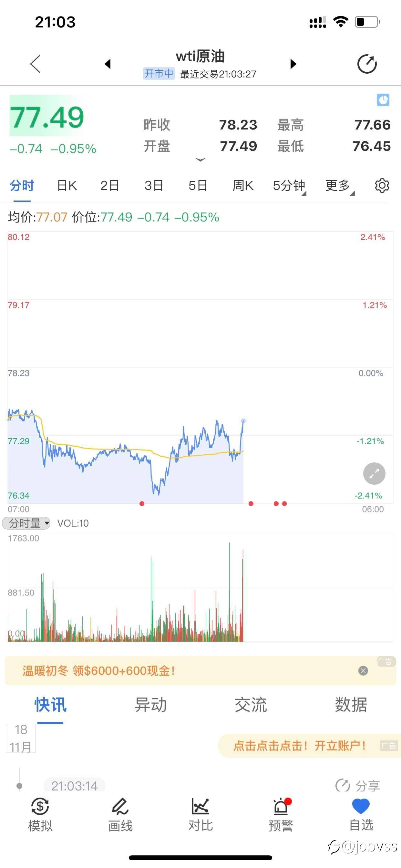Go to previous instrument with left triangle
This screenshot has height=868, width=401.
click(108, 64)
